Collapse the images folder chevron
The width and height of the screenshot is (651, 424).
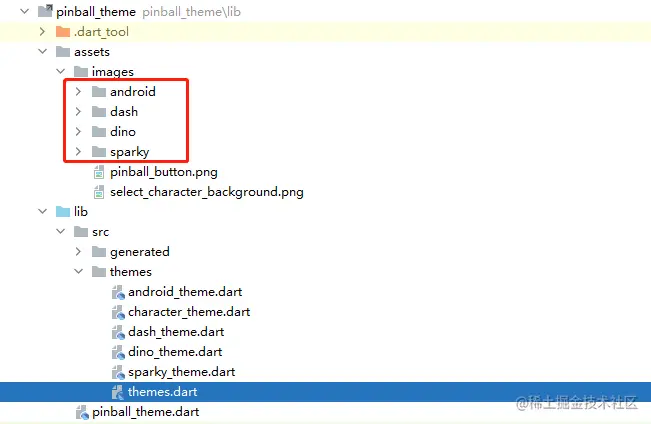point(61,71)
